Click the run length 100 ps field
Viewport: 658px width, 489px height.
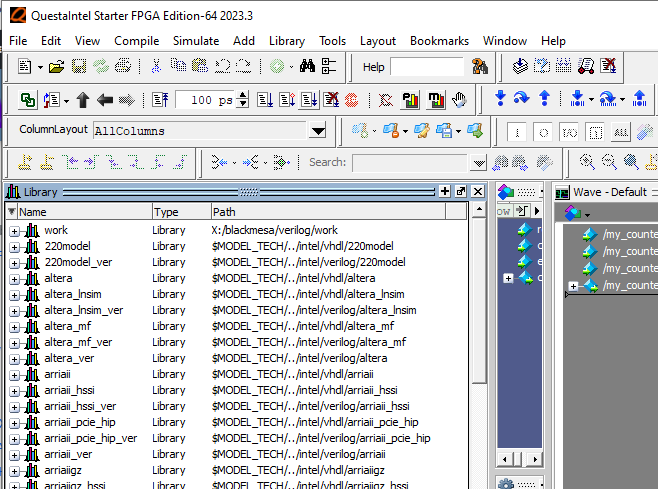point(206,100)
